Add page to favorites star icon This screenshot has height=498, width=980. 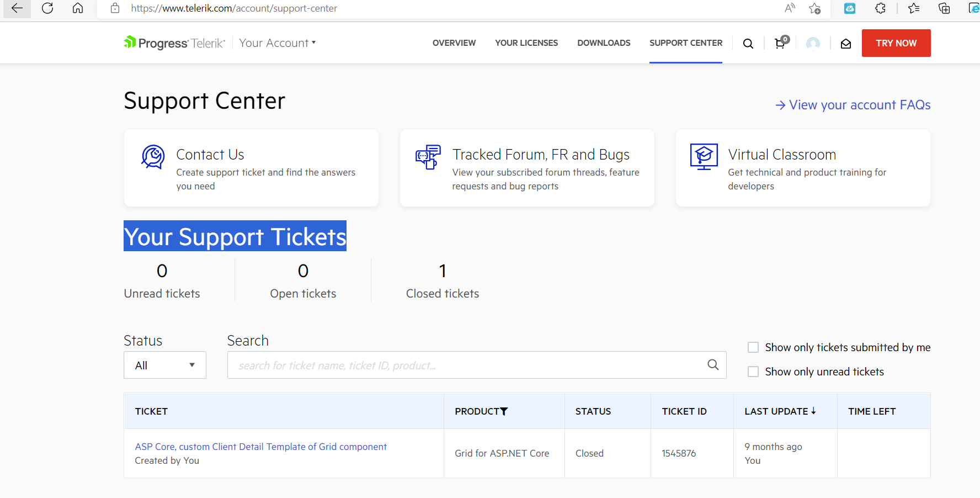click(x=814, y=8)
